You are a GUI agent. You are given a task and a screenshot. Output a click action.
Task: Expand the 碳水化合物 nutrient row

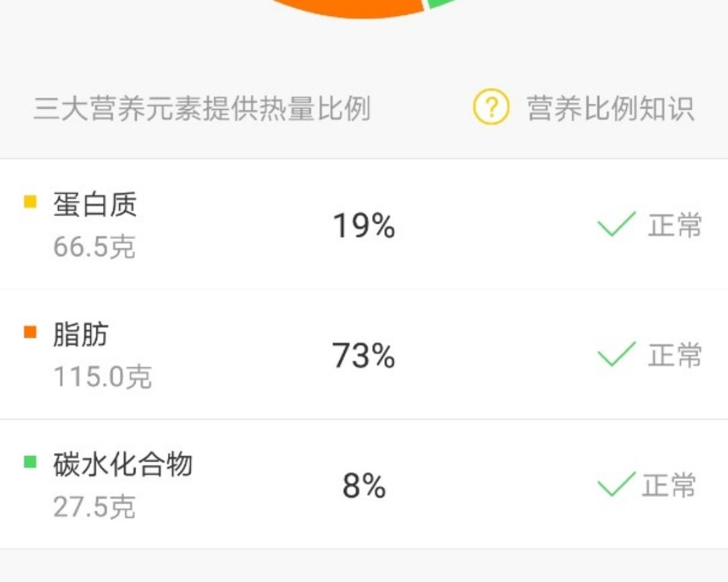coord(364,481)
